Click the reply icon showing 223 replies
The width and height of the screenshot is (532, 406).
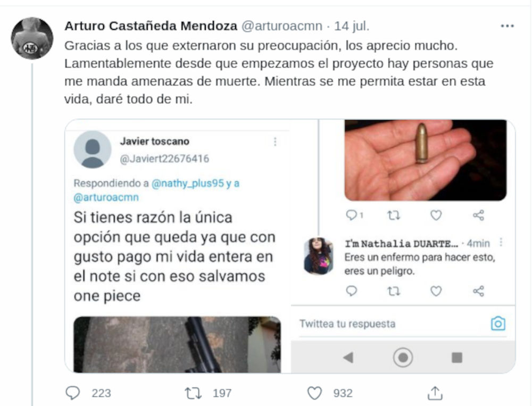pos(72,393)
